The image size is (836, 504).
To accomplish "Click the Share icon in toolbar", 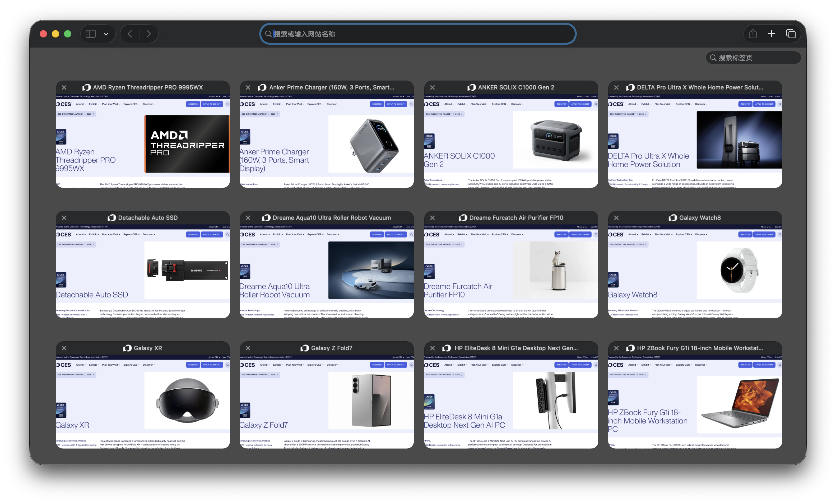I will [753, 34].
